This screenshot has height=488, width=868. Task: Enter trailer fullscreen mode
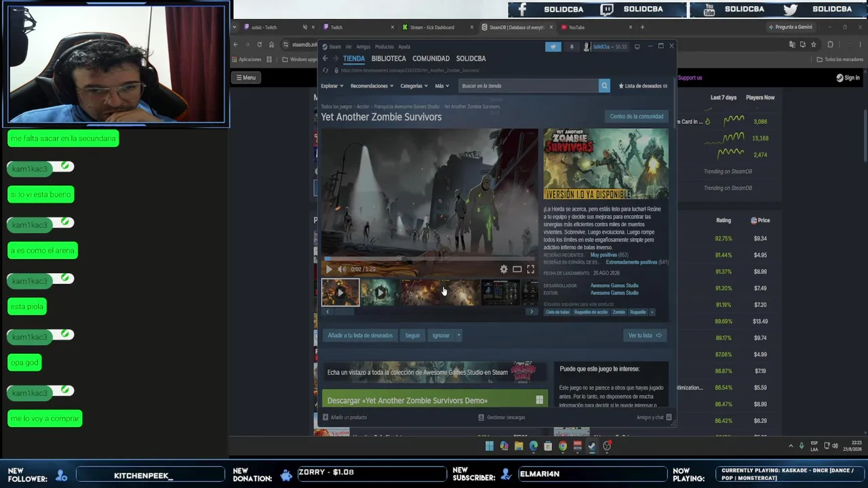(530, 269)
